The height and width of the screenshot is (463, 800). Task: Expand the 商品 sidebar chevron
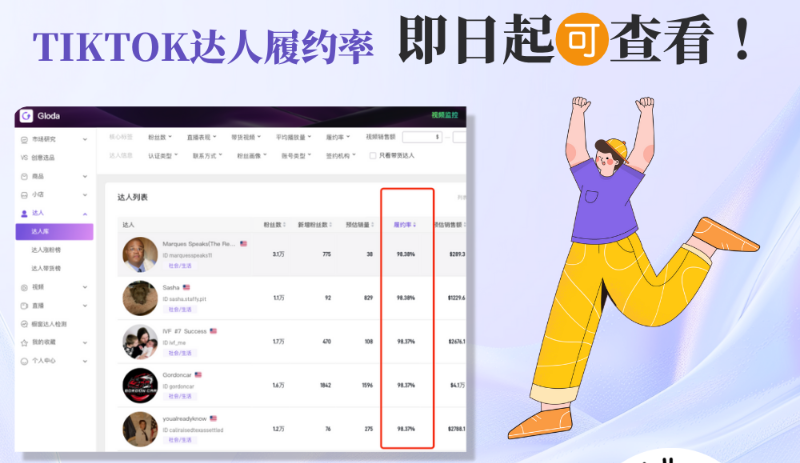85,177
